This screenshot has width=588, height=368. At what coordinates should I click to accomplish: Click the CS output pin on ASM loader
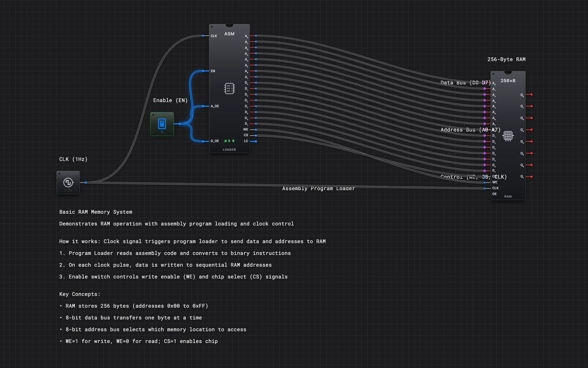256,135
